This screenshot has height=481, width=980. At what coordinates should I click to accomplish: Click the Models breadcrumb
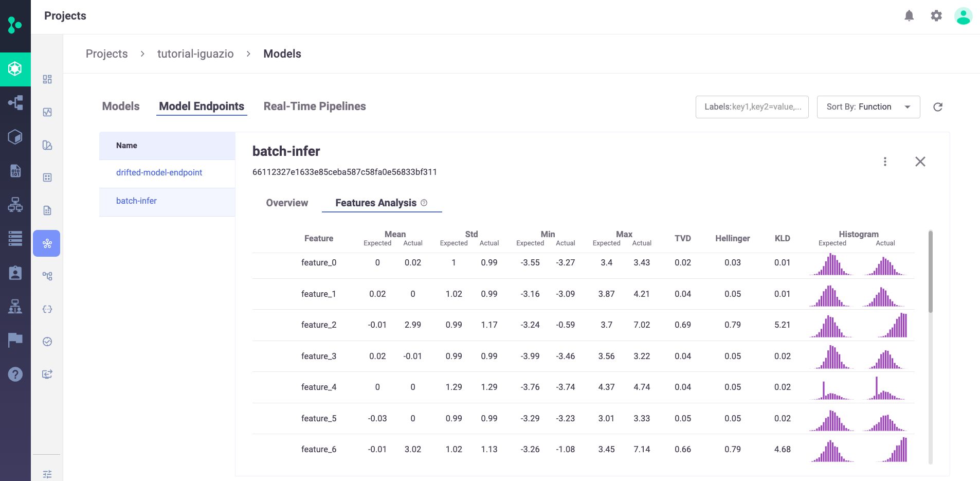(282, 54)
